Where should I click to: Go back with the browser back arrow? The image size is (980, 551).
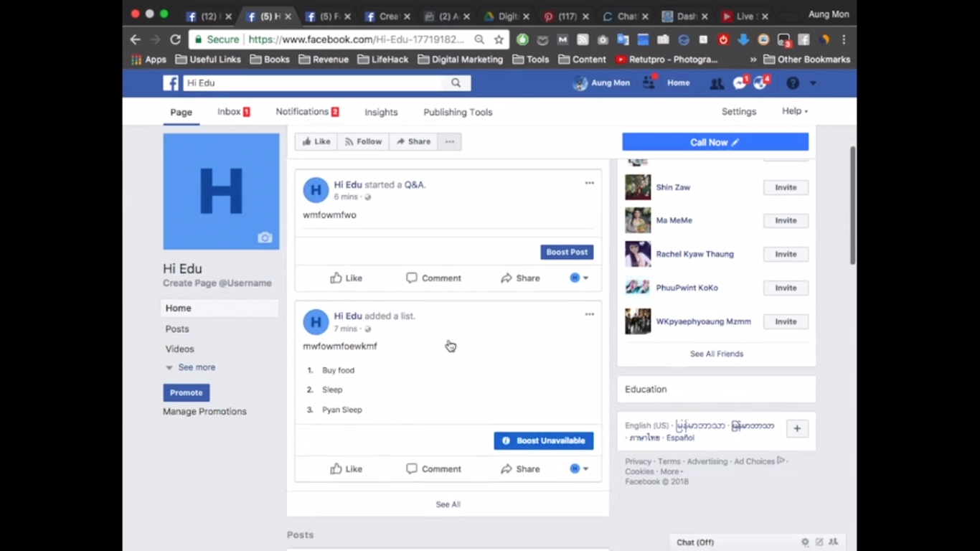(x=136, y=39)
